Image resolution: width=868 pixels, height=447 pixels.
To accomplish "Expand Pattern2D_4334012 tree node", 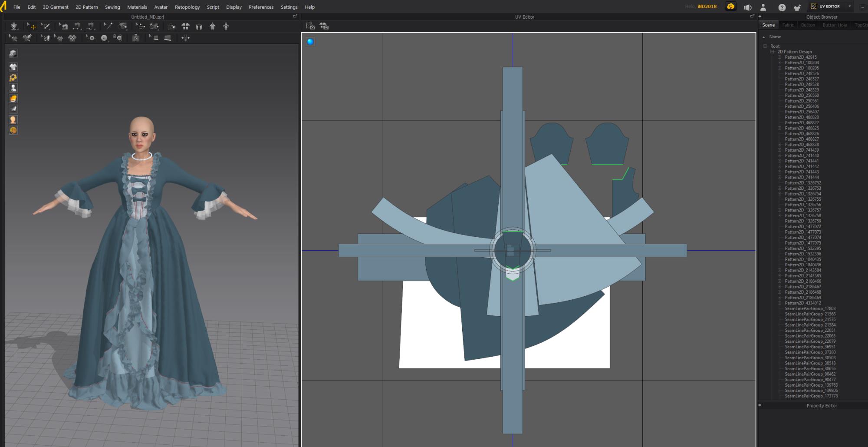I will (x=779, y=303).
